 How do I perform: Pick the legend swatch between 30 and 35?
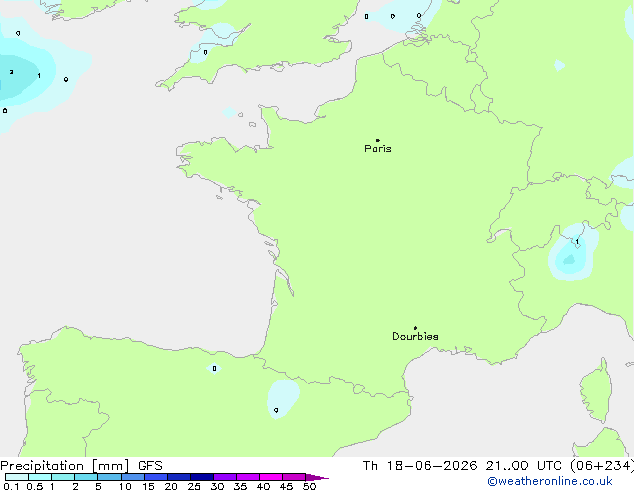tap(225, 477)
